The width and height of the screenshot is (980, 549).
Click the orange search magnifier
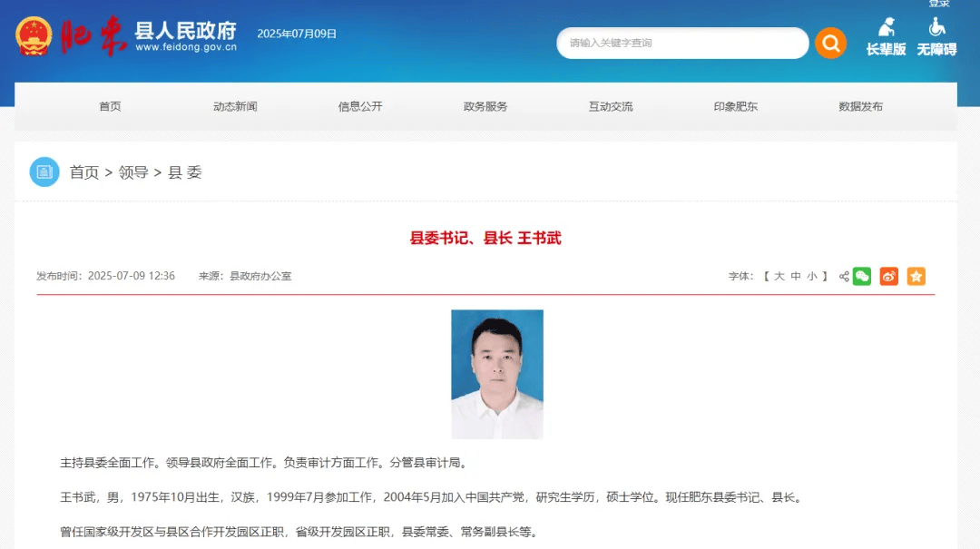830,43
